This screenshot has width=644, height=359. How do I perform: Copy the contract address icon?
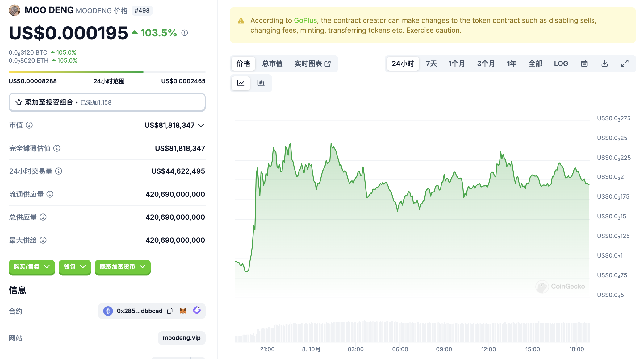click(x=170, y=311)
